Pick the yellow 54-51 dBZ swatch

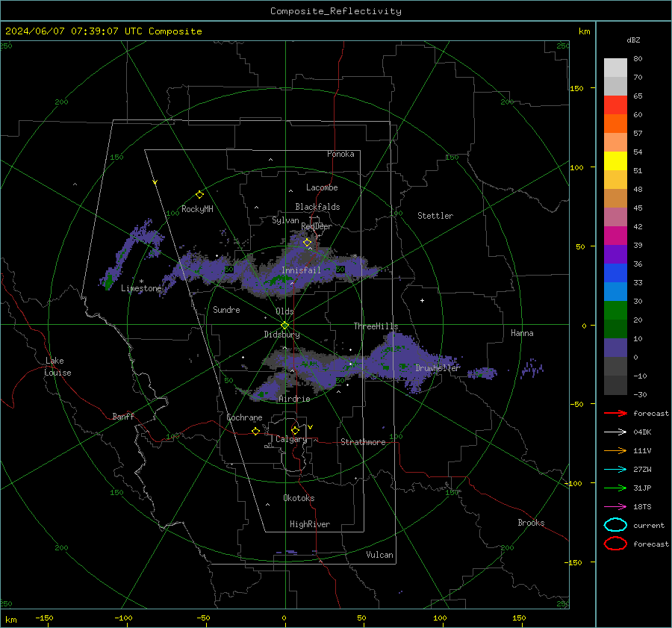point(615,161)
